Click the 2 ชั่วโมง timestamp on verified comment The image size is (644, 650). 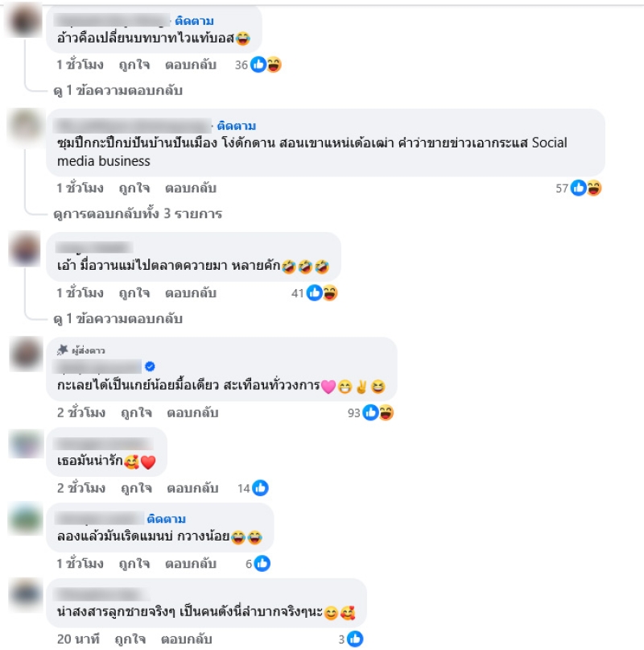pos(81,412)
